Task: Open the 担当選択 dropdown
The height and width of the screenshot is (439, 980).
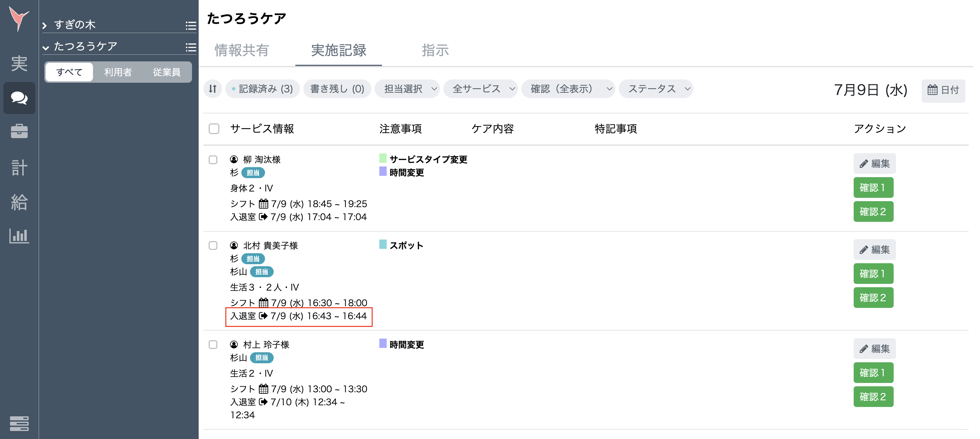Action: [407, 89]
